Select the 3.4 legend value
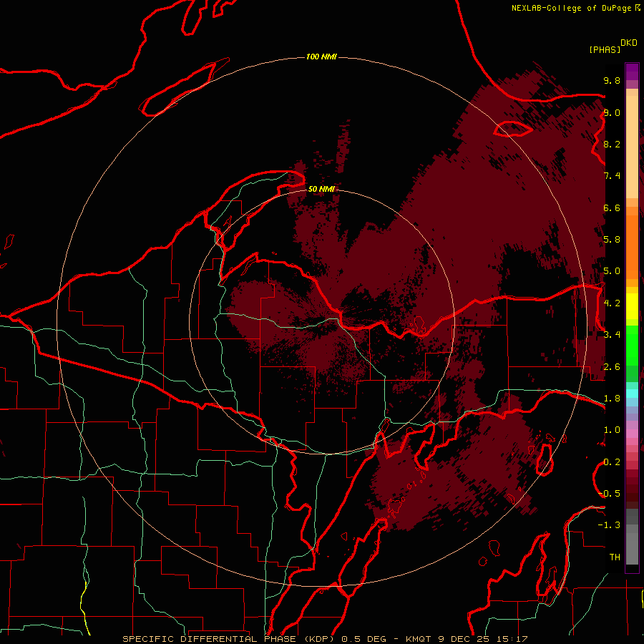This screenshot has height=644, width=644. [x=612, y=335]
